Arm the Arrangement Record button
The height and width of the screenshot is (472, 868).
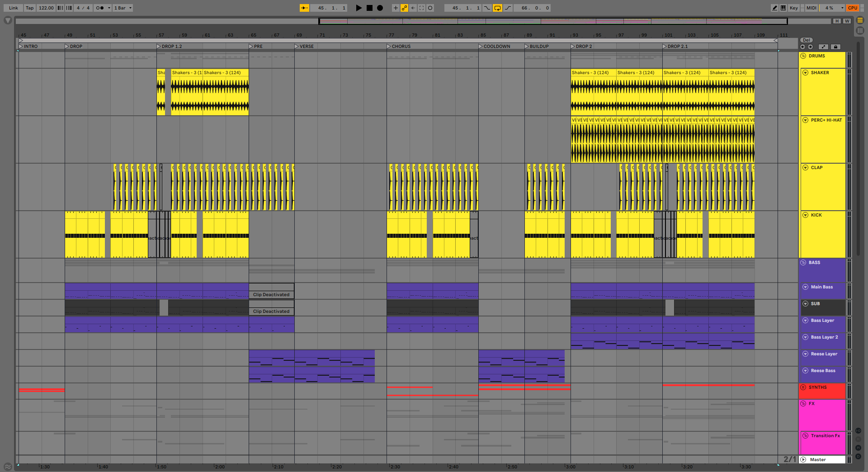click(x=380, y=8)
